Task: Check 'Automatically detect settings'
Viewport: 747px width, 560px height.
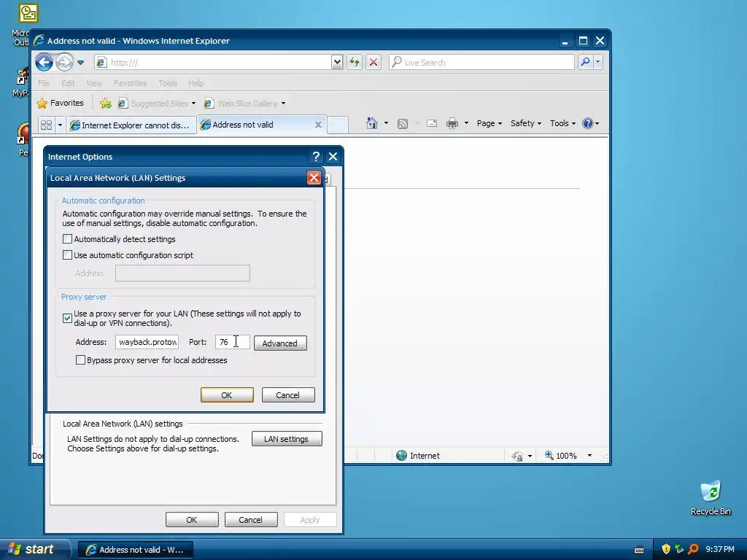Action: [67, 239]
